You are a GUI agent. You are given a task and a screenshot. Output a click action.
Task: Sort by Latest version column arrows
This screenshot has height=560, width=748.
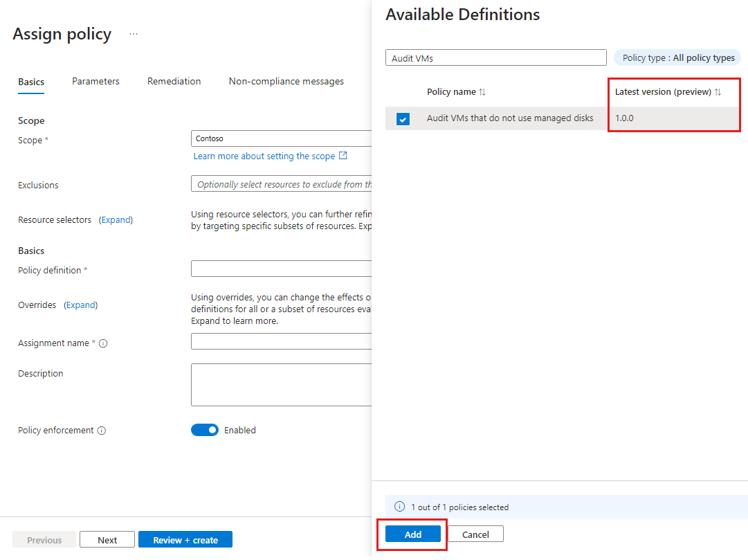tap(718, 92)
